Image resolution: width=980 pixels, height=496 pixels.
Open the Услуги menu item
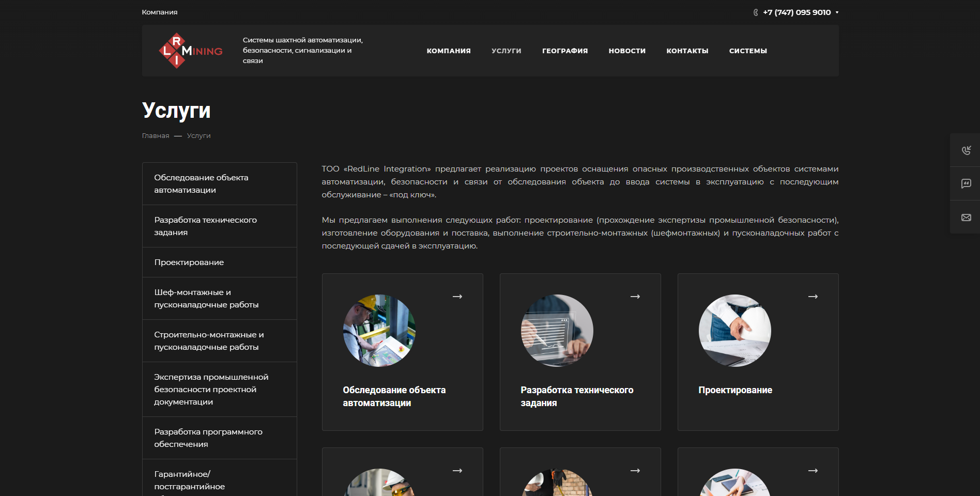507,51
